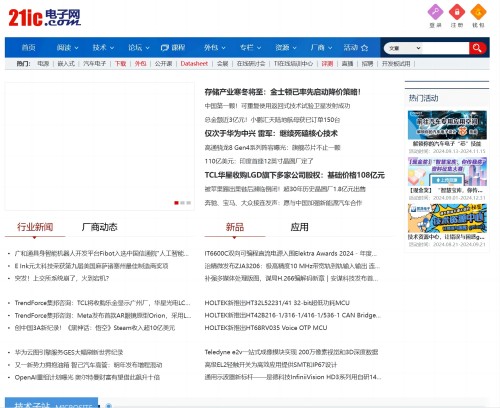This screenshot has height=408, width=500.
Task: Open TrendForce news about TCL收购
Action: [103, 303]
